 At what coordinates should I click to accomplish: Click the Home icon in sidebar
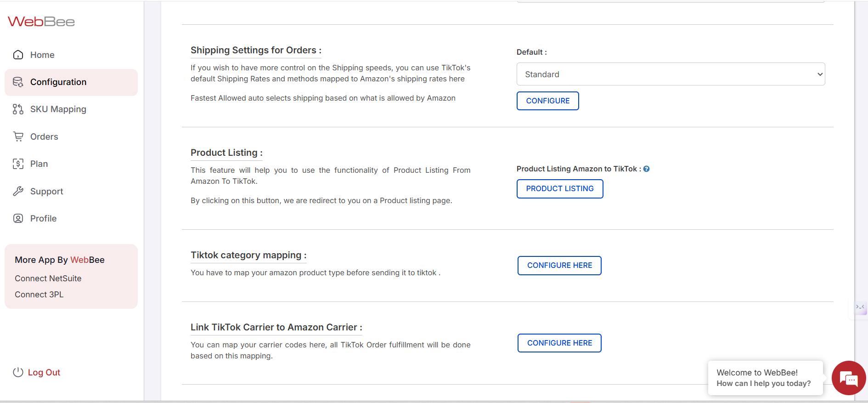pyautogui.click(x=18, y=55)
